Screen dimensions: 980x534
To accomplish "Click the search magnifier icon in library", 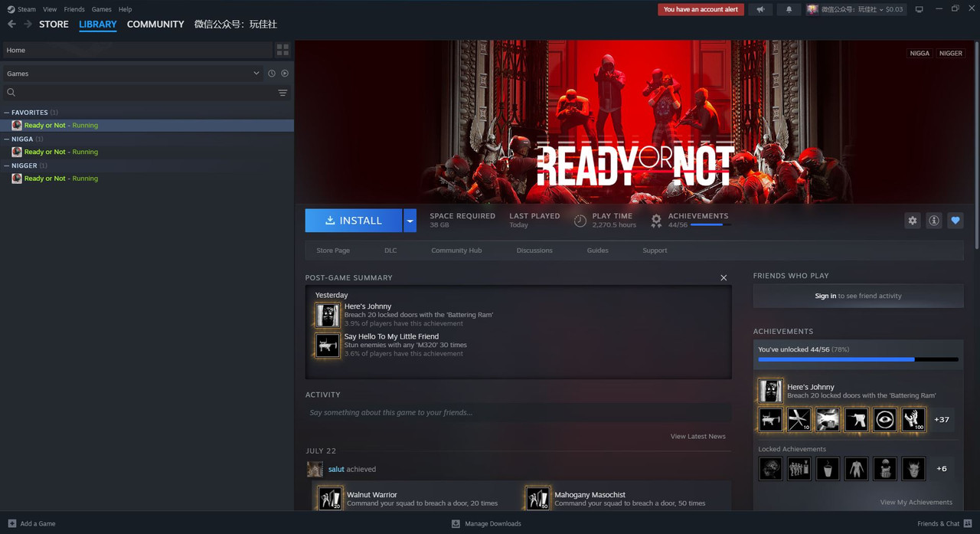I will (11, 93).
